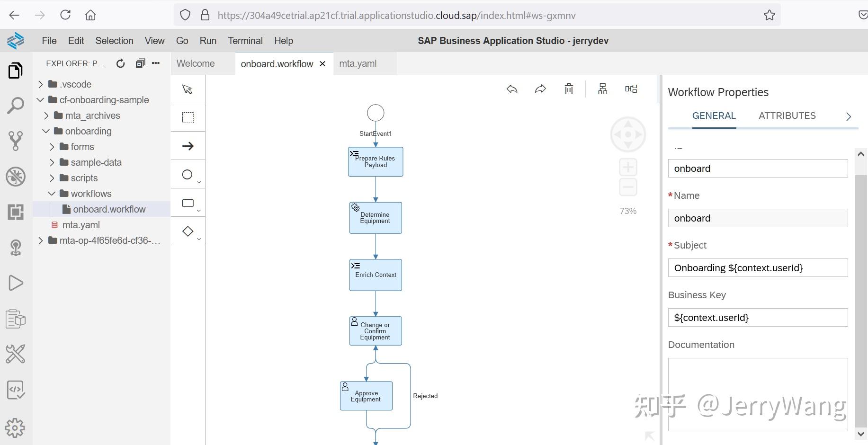Collapse the workflows folder
Screen dimensions: 868x445
pos(52,193)
